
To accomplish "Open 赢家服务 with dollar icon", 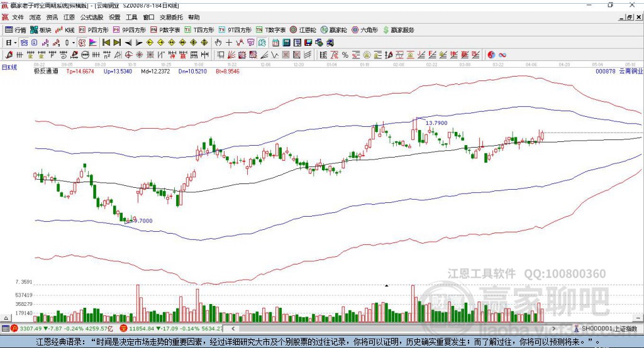I will [x=399, y=30].
